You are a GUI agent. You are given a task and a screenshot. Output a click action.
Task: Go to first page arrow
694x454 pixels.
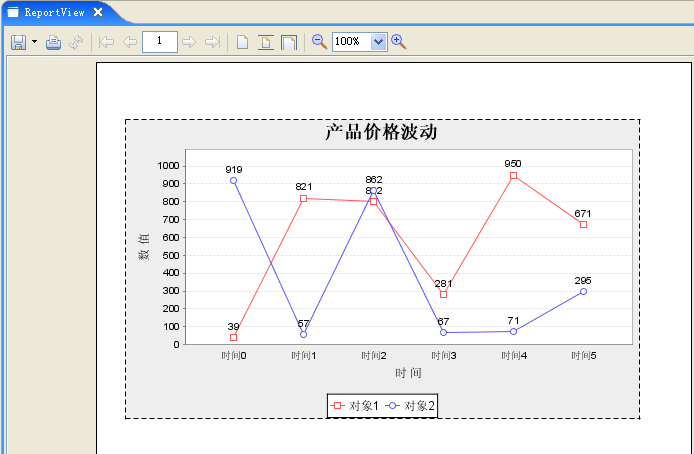click(106, 42)
